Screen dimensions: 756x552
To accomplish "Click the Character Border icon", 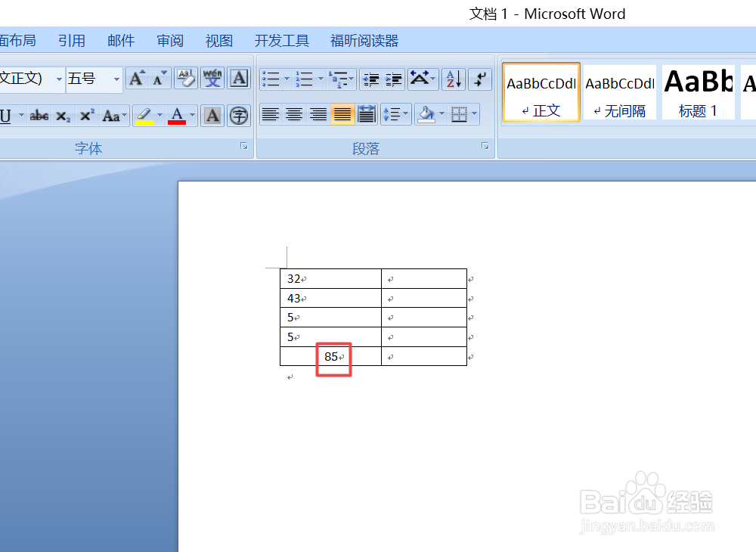I will 239,78.
